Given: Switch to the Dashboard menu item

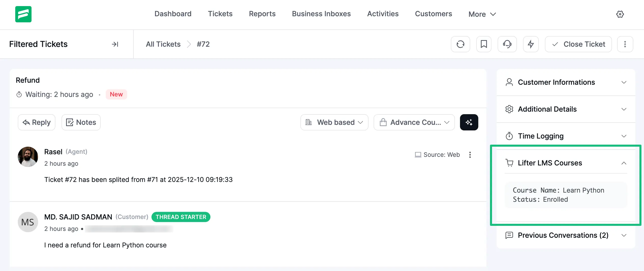Looking at the screenshot, I should pyautogui.click(x=173, y=14).
